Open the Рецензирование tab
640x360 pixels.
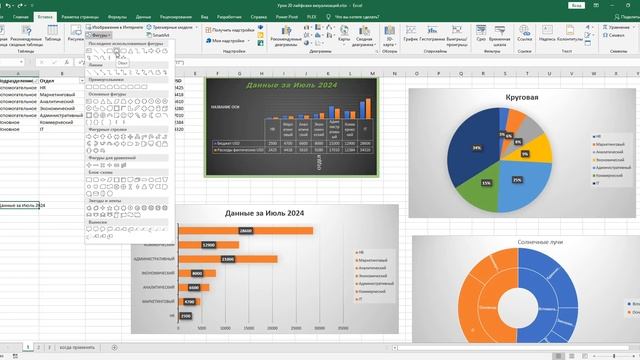coord(176,17)
